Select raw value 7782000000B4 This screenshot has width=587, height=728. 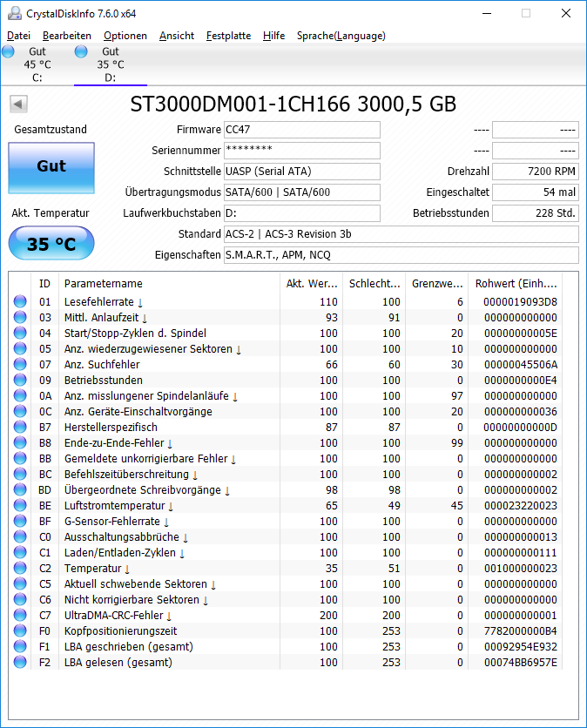[520, 631]
